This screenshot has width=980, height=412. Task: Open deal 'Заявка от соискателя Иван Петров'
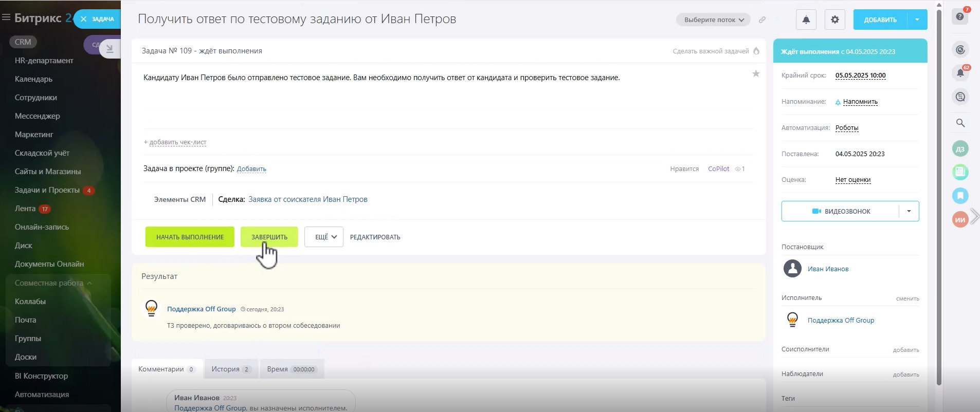[308, 199]
